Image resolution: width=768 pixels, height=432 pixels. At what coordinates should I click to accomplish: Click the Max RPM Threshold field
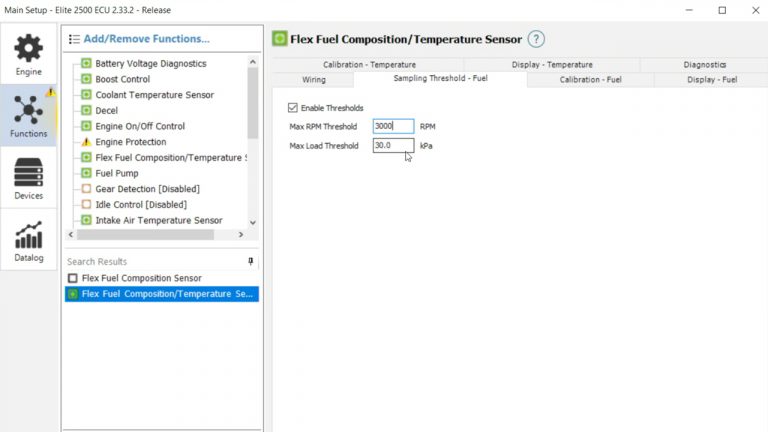point(392,127)
